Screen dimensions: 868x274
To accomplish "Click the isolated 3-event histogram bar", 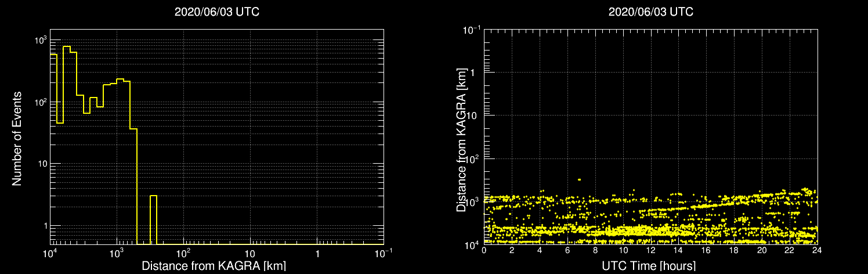I will (x=153, y=220).
